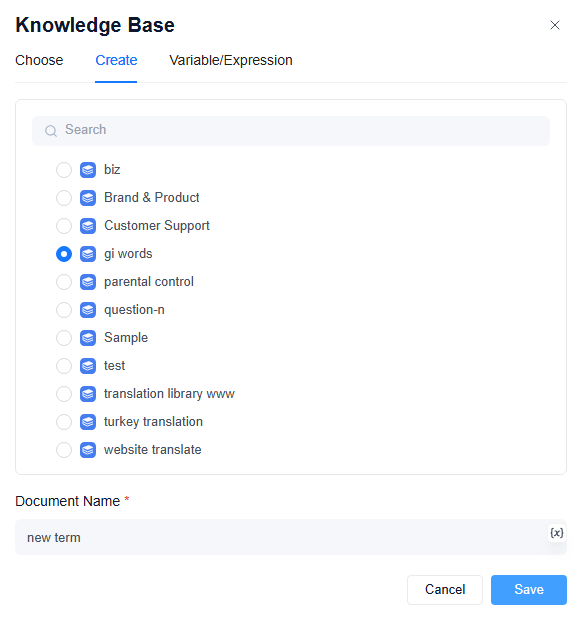Image resolution: width=582 pixels, height=620 pixels.
Task: Select the Sample radio button
Action: pyautogui.click(x=64, y=338)
